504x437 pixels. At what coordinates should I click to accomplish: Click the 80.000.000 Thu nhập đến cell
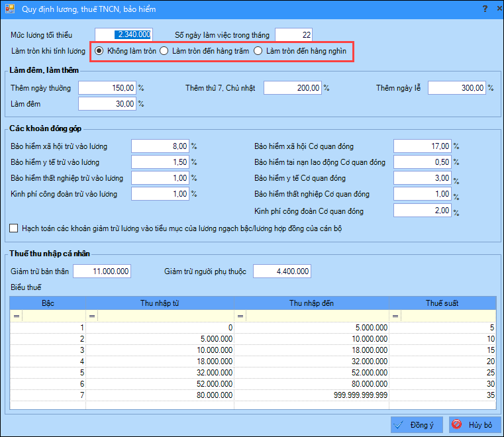pyautogui.click(x=311, y=384)
